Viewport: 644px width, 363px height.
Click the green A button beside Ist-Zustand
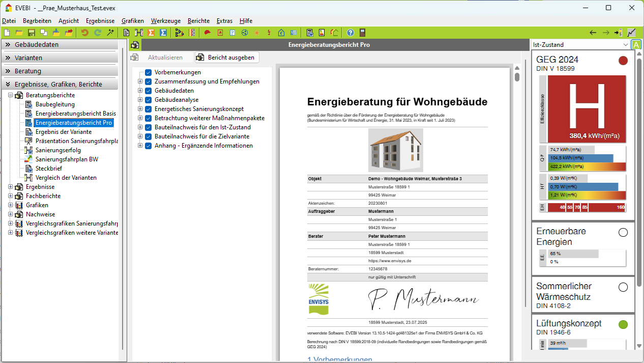(x=636, y=44)
